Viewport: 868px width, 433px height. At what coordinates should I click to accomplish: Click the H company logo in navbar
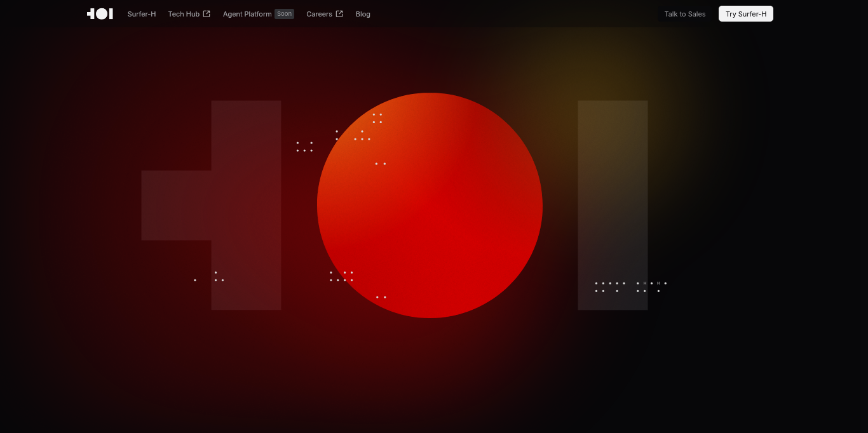point(100,14)
